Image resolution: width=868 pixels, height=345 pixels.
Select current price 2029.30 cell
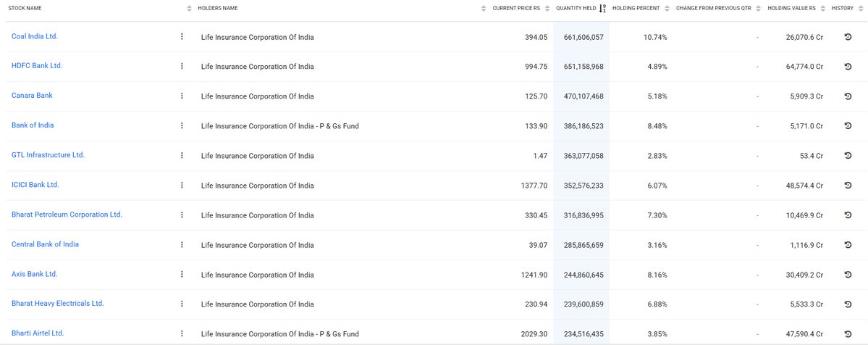(x=534, y=334)
